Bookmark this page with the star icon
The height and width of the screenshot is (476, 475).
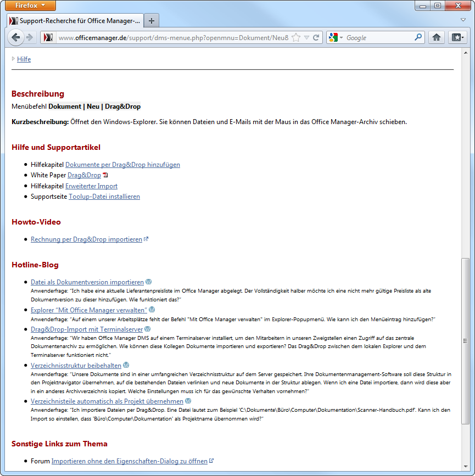pos(296,38)
